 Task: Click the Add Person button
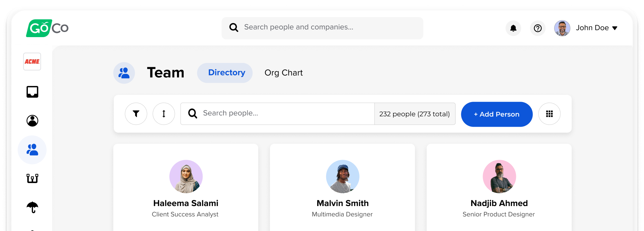497,114
